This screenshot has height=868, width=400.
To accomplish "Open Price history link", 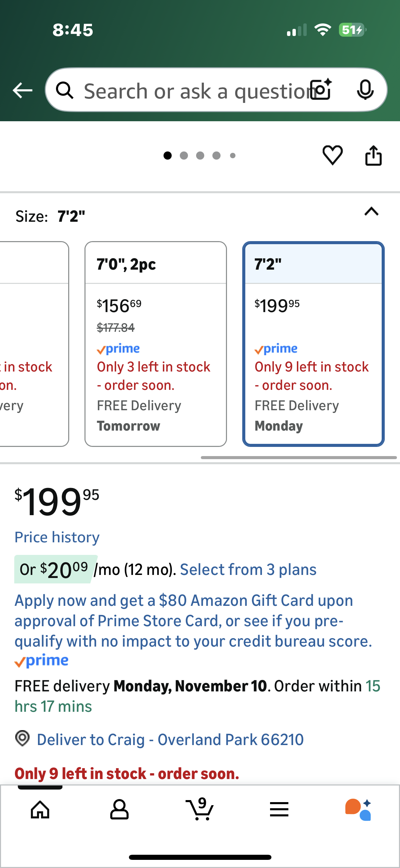I will click(x=57, y=537).
